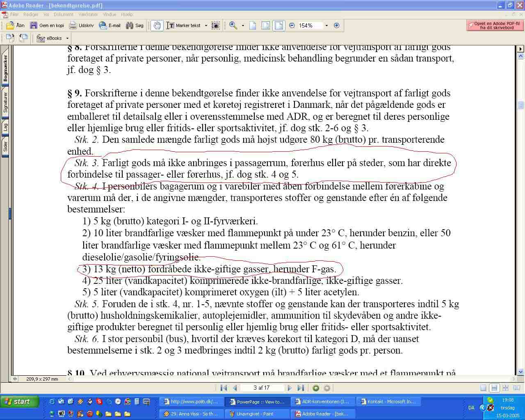Open the eBooks toolbar button
This screenshot has width=525, height=420.
50,38
